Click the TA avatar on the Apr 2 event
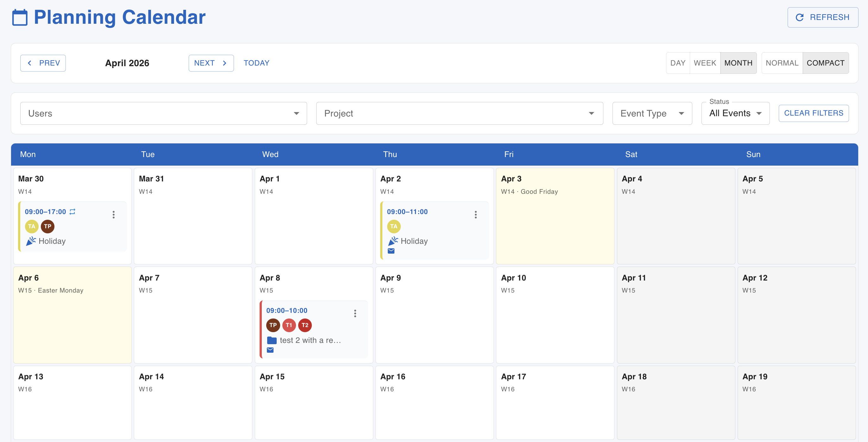The image size is (868, 442). [x=393, y=226]
